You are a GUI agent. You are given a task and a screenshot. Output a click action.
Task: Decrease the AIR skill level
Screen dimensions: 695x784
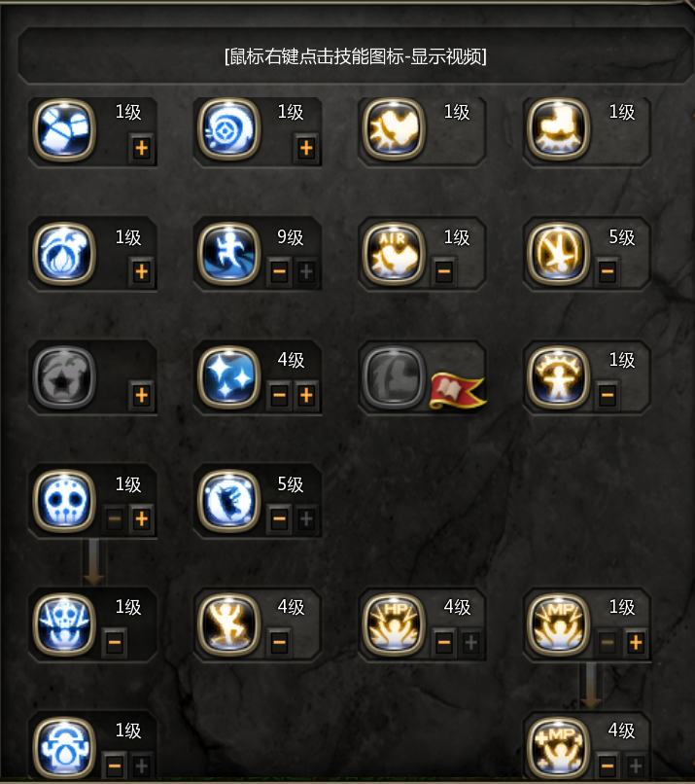tap(443, 271)
